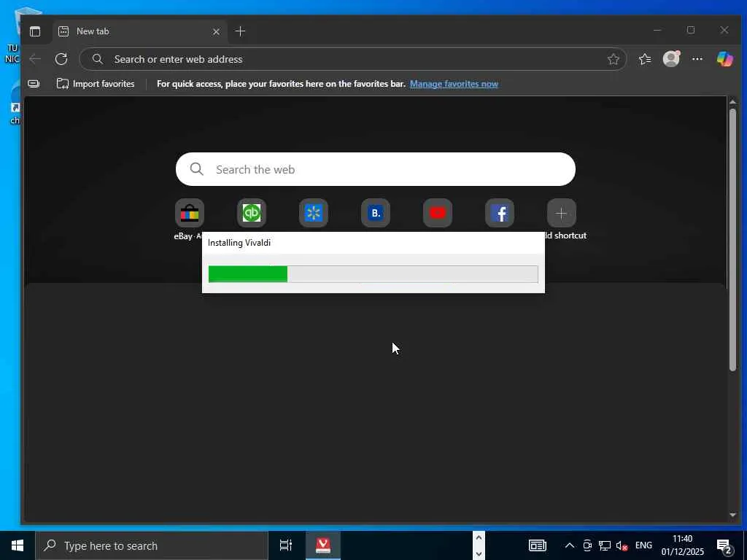Click the network tray icon

[x=605, y=545]
